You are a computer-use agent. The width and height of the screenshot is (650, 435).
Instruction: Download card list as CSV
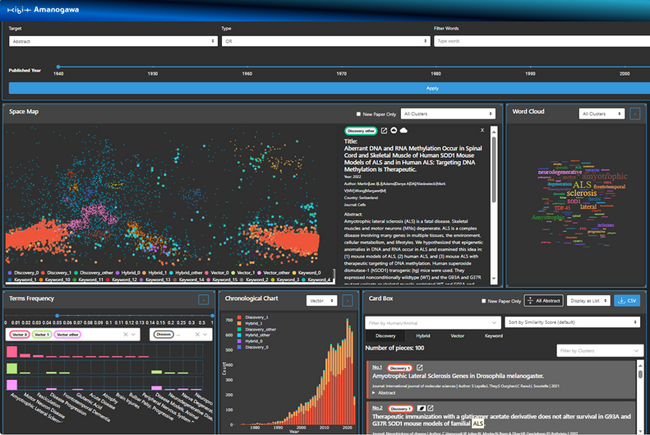[x=627, y=301]
